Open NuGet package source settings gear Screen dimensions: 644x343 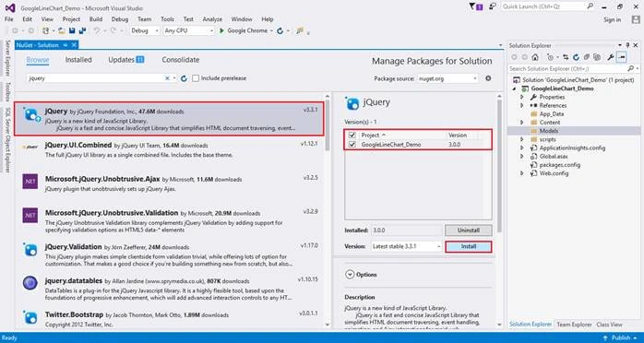pos(488,78)
